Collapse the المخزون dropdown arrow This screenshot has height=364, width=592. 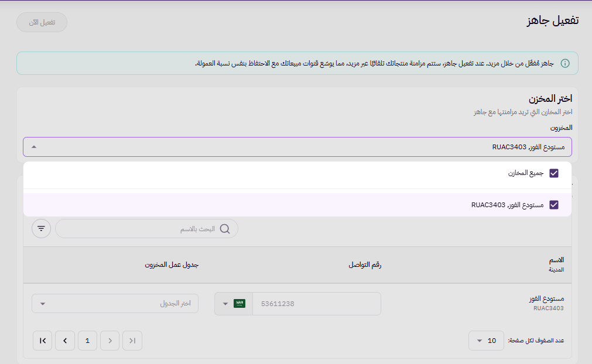coord(34,147)
